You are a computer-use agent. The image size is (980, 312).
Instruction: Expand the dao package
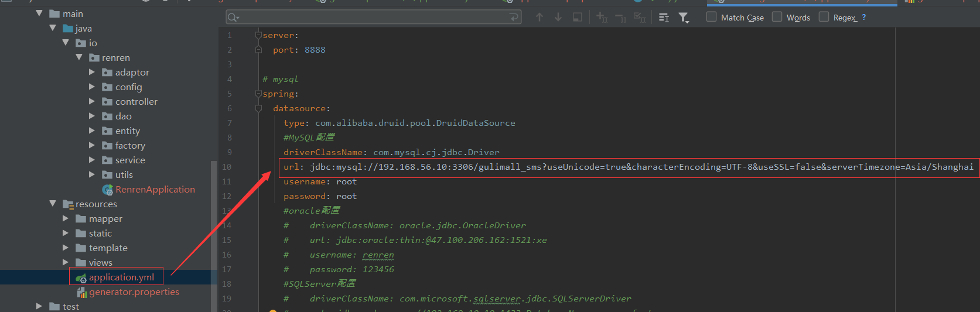92,116
